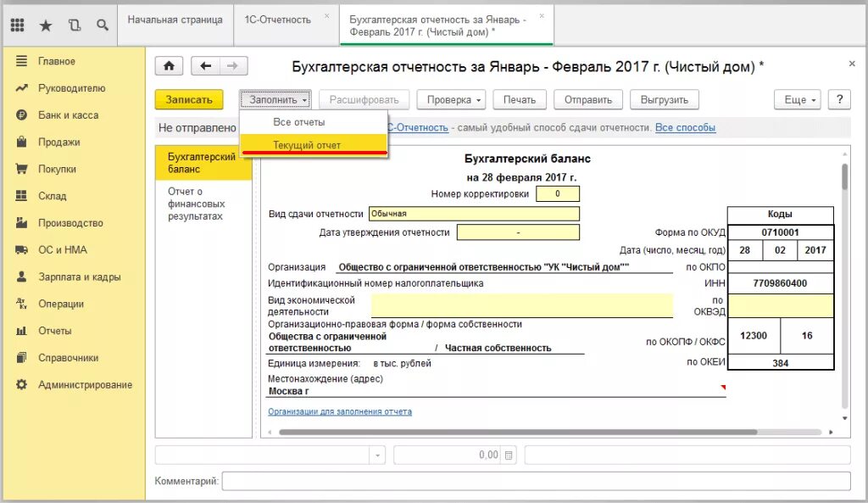Click the ИНН value 7709860400

(x=780, y=283)
